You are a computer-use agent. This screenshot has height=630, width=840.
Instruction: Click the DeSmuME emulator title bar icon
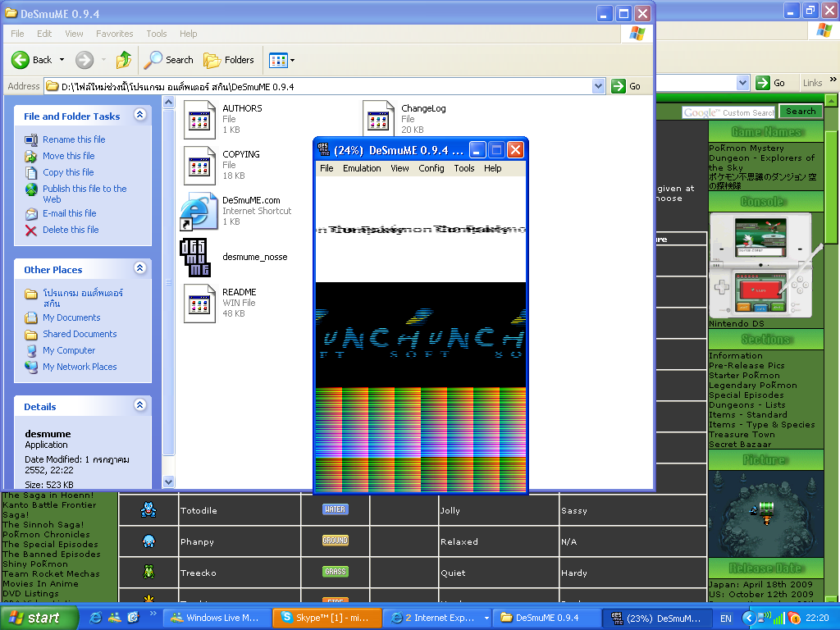[x=323, y=150]
